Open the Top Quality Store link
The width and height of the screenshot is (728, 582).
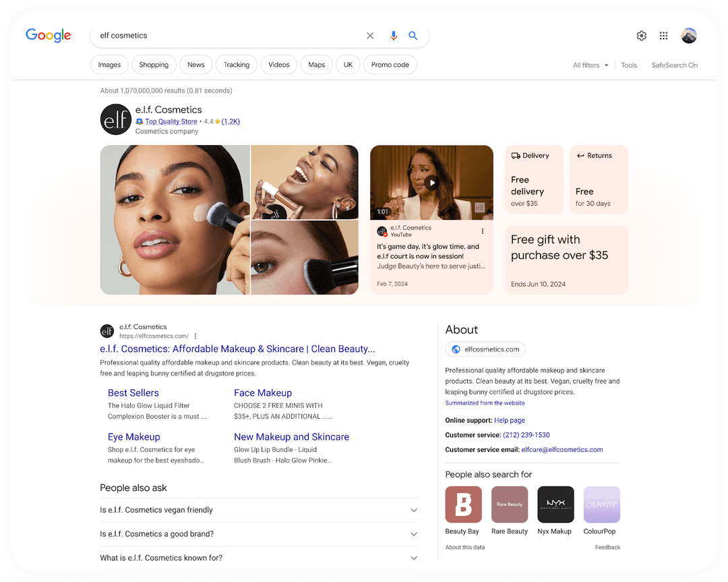(171, 121)
